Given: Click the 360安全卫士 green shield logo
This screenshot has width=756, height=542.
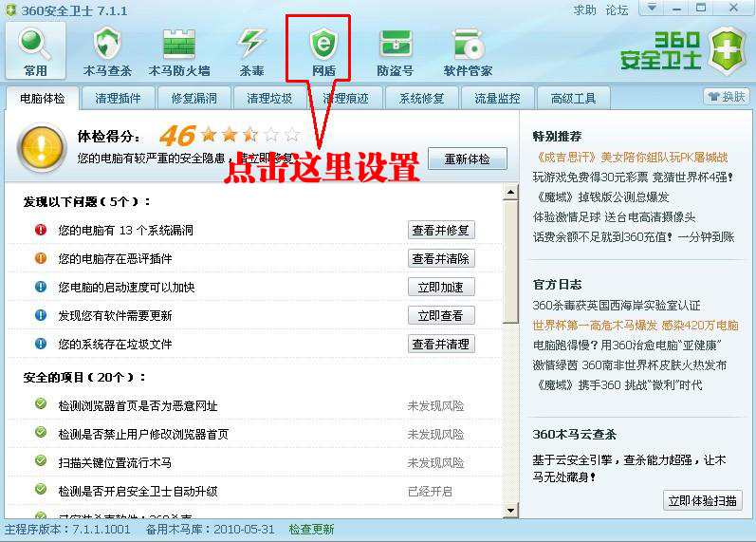Looking at the screenshot, I should click(x=728, y=51).
